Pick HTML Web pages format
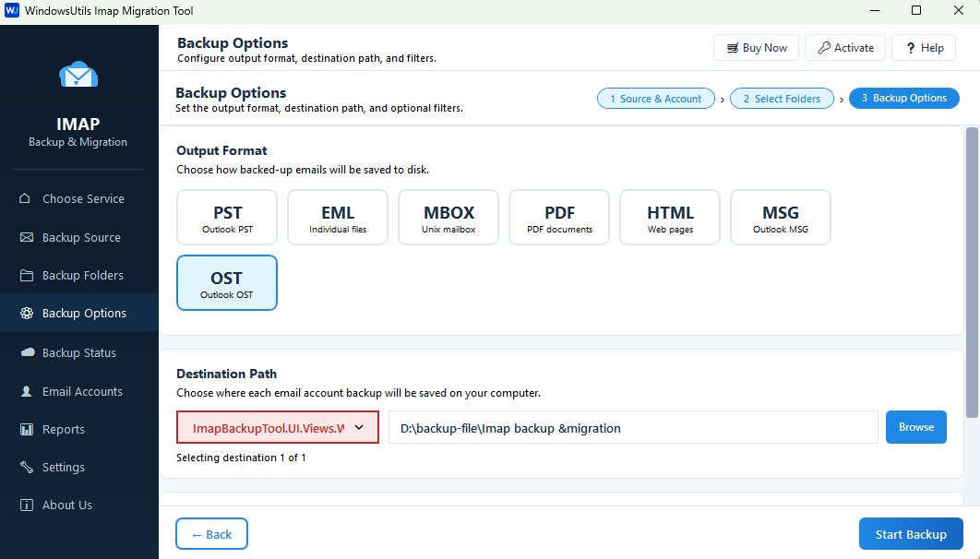Image resolution: width=980 pixels, height=559 pixels. click(670, 218)
